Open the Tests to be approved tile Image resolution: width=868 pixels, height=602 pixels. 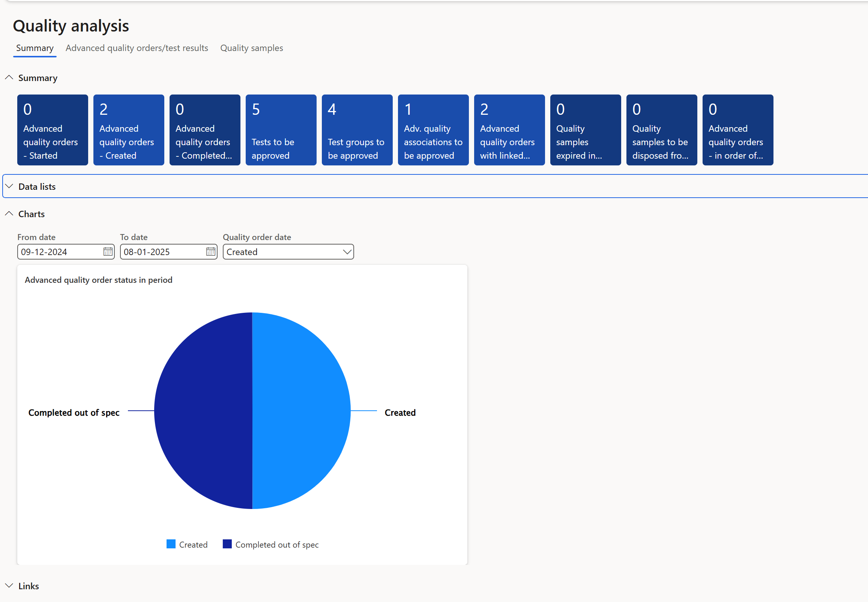281,130
